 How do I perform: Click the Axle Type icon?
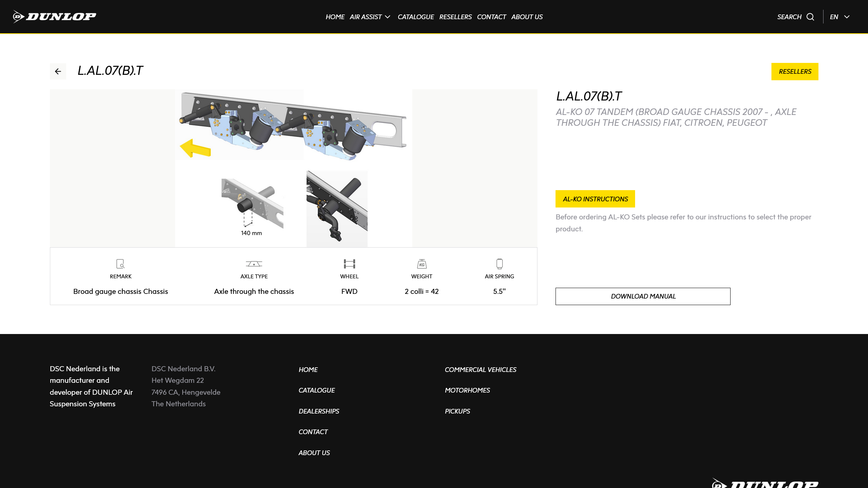coord(254,264)
